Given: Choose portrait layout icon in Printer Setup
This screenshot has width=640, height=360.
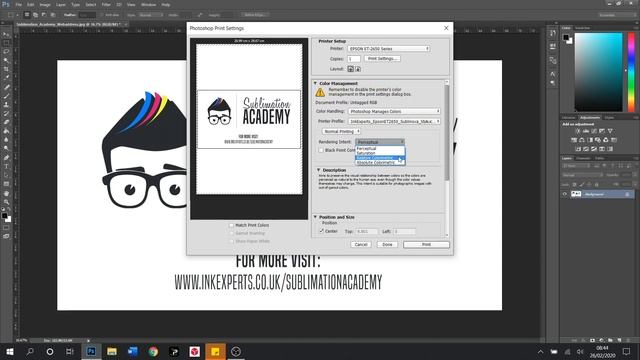Looking at the screenshot, I should (350, 69).
